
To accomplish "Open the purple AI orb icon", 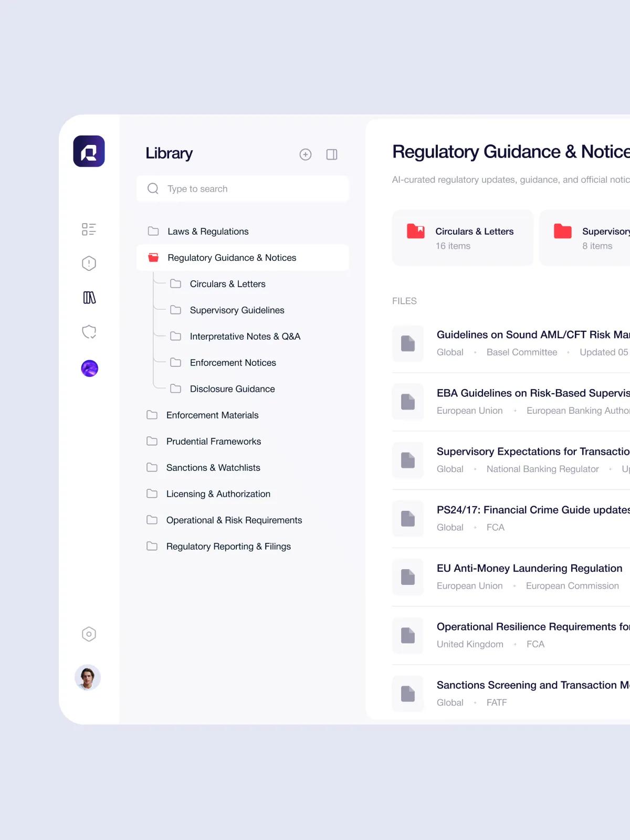I will point(89,368).
